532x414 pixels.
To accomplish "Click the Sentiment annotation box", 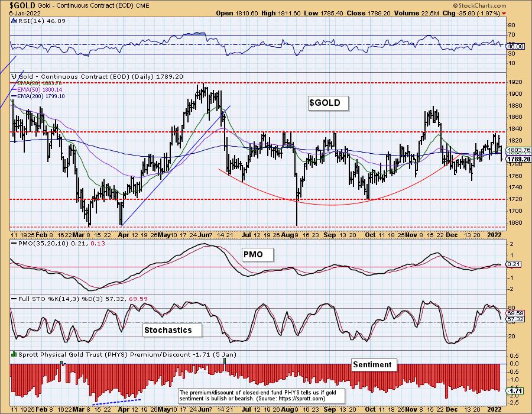I will tap(373, 364).
